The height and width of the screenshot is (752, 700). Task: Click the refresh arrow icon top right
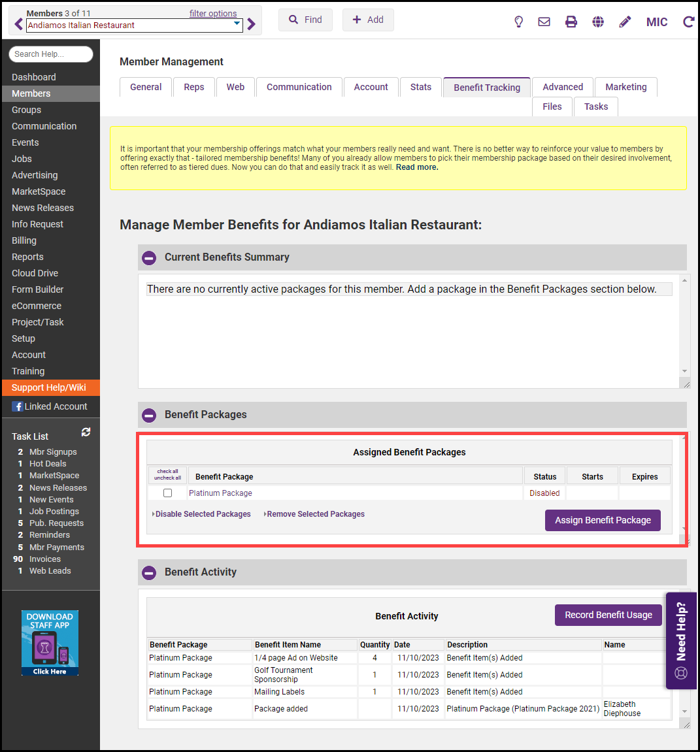point(688,22)
